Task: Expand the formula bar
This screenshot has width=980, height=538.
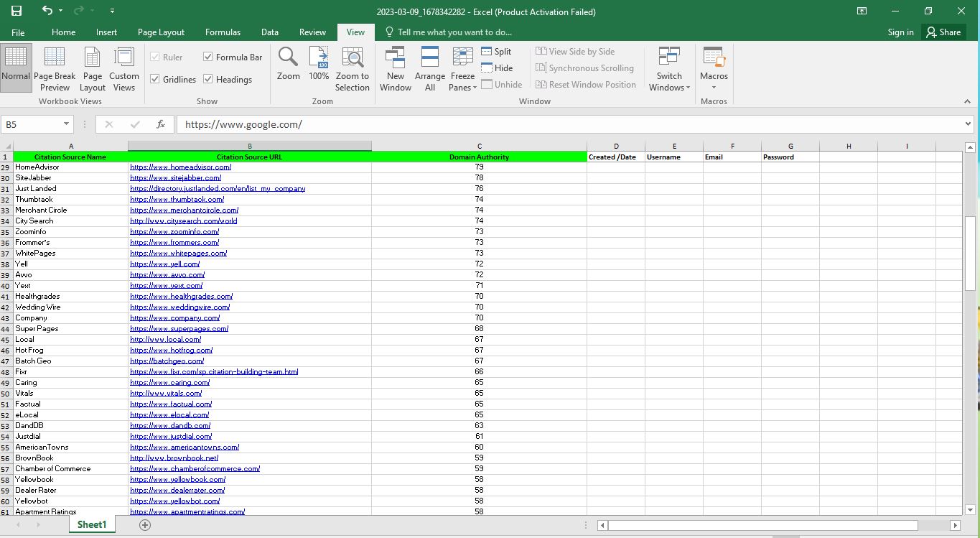Action: point(968,124)
